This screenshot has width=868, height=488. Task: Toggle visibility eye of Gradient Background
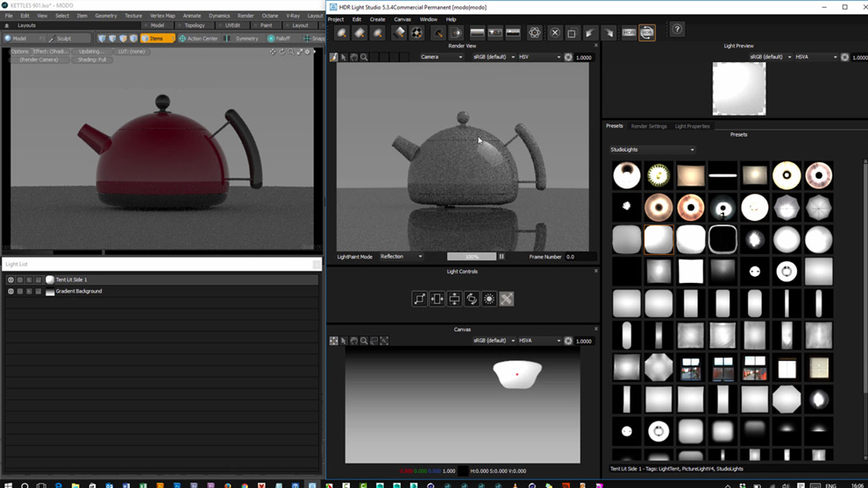[x=11, y=291]
